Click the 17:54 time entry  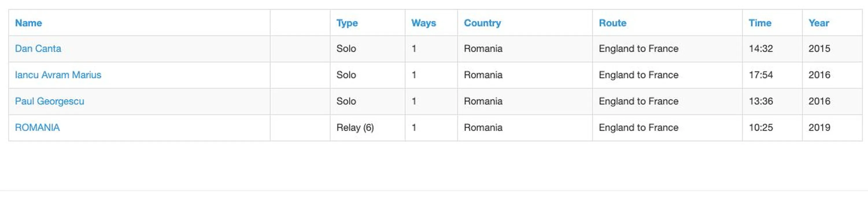[x=760, y=75]
